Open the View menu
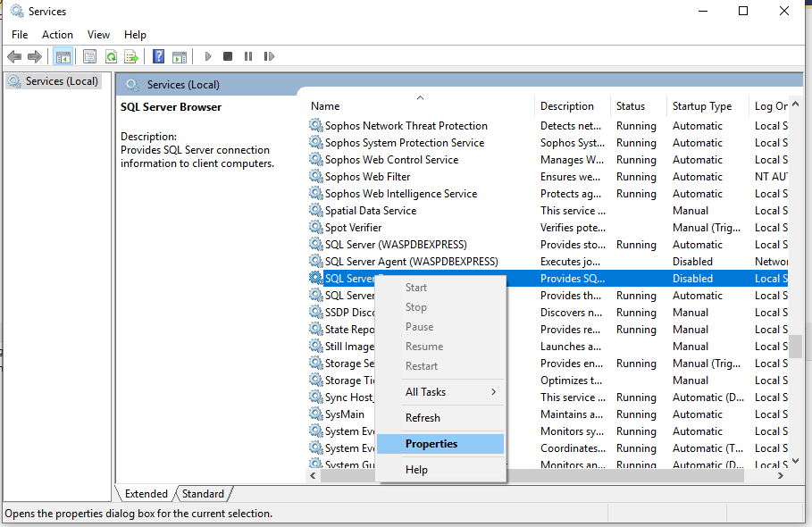 [x=98, y=35]
